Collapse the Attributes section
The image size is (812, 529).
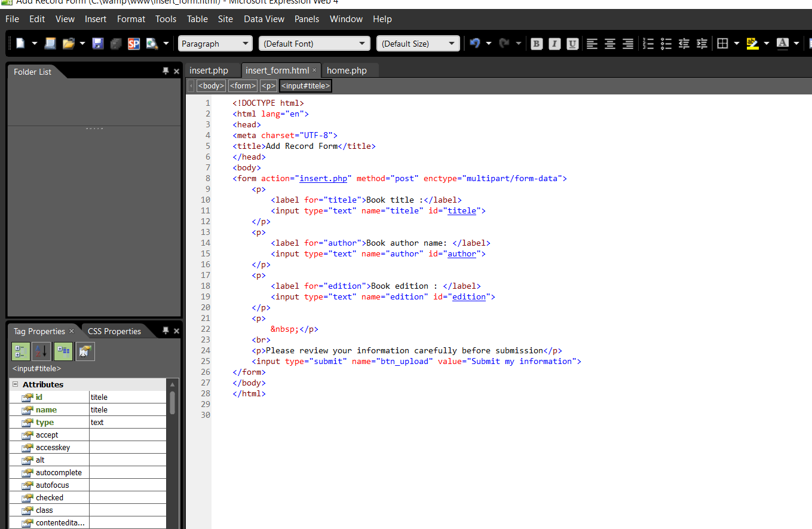pos(16,384)
